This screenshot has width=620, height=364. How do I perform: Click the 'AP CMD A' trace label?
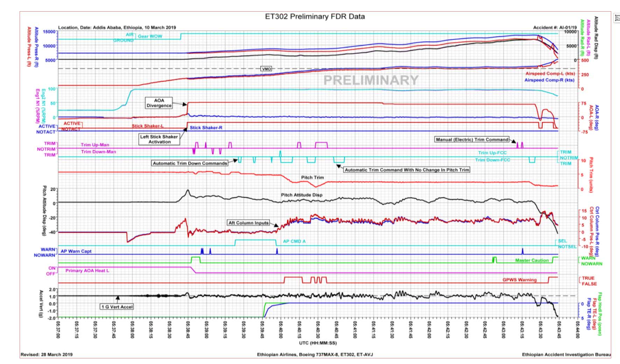coord(294,241)
